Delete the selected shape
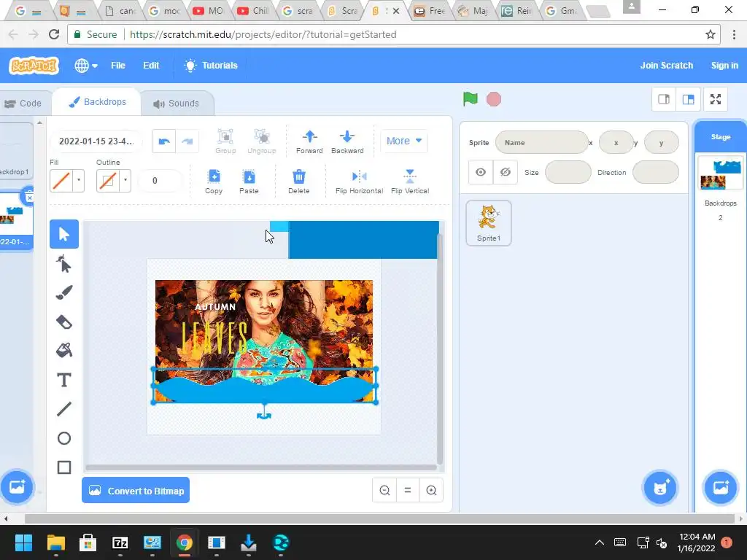The image size is (747, 560). coord(298,182)
